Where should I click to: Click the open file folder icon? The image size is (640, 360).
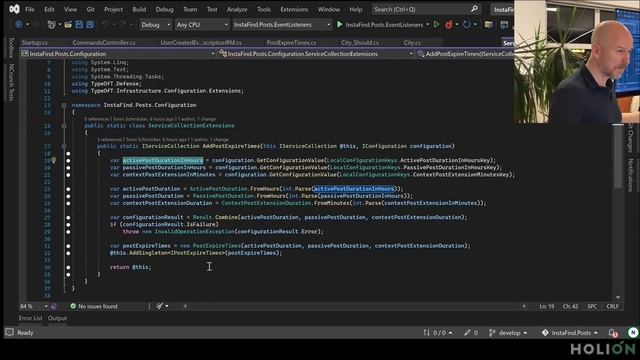click(x=68, y=24)
